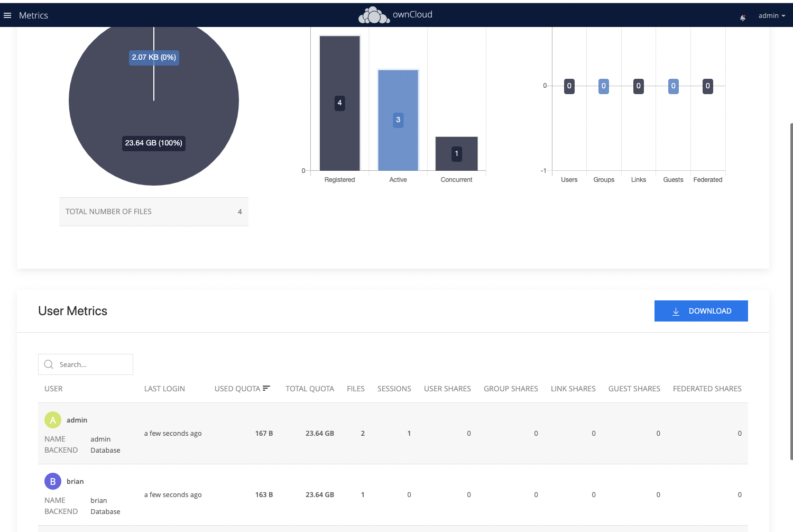
Task: Click the Concurrent users bar
Action: coord(457,154)
